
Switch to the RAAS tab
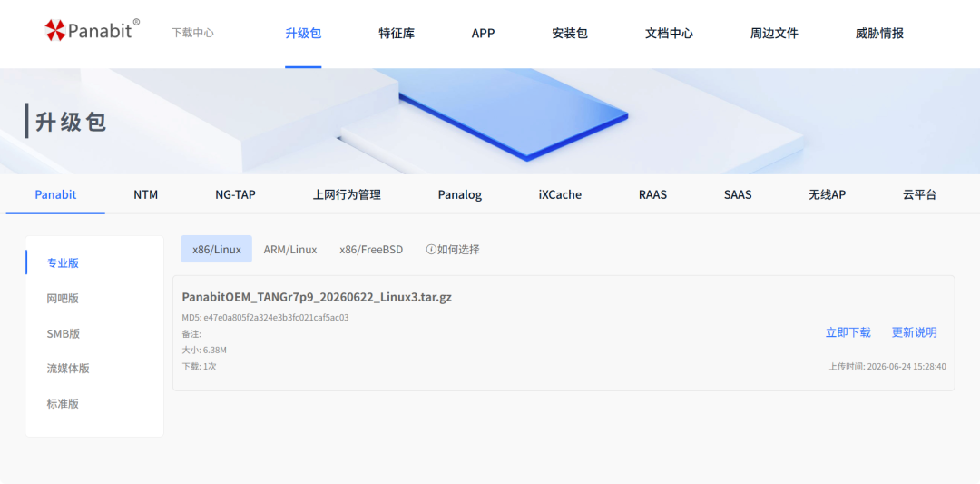[652, 194]
